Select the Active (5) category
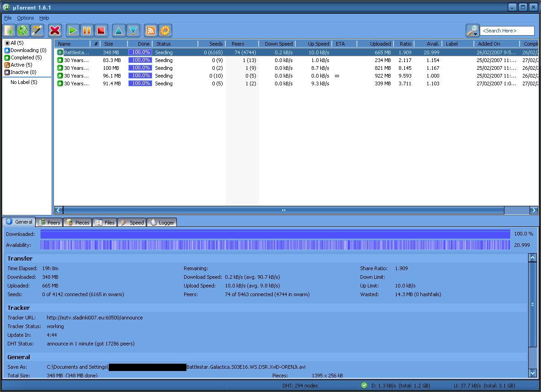This screenshot has width=541, height=392. pos(18,65)
